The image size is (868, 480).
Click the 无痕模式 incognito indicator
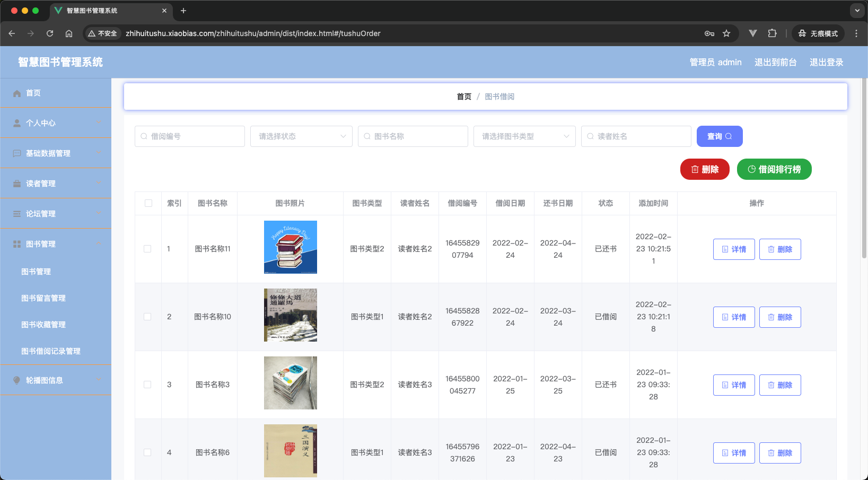pyautogui.click(x=818, y=33)
